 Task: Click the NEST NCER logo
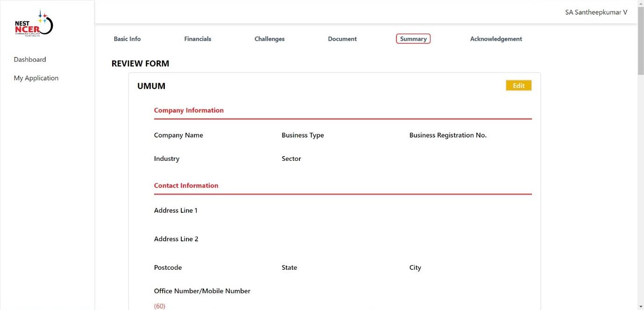coord(34,24)
